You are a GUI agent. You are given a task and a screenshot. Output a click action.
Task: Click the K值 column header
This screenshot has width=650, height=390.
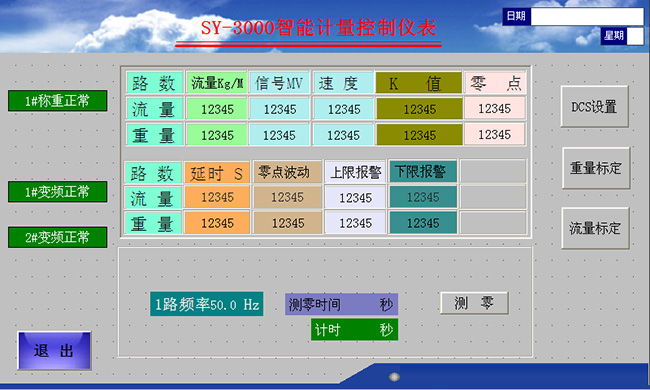click(x=419, y=83)
